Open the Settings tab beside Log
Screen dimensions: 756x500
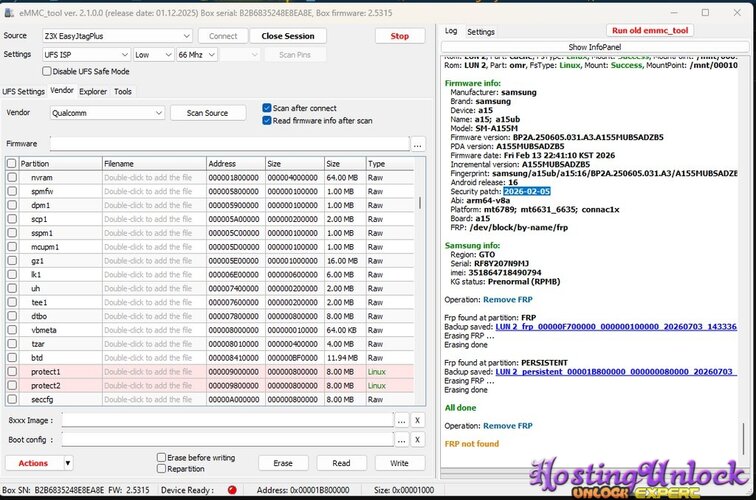point(481,32)
